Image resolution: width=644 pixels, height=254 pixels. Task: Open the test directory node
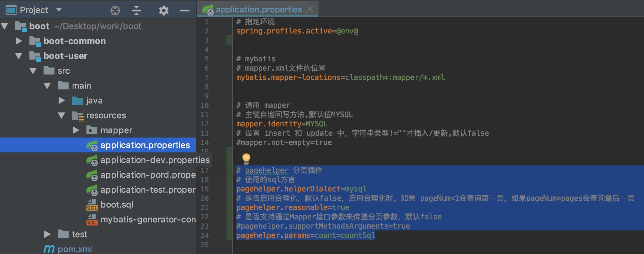47,234
